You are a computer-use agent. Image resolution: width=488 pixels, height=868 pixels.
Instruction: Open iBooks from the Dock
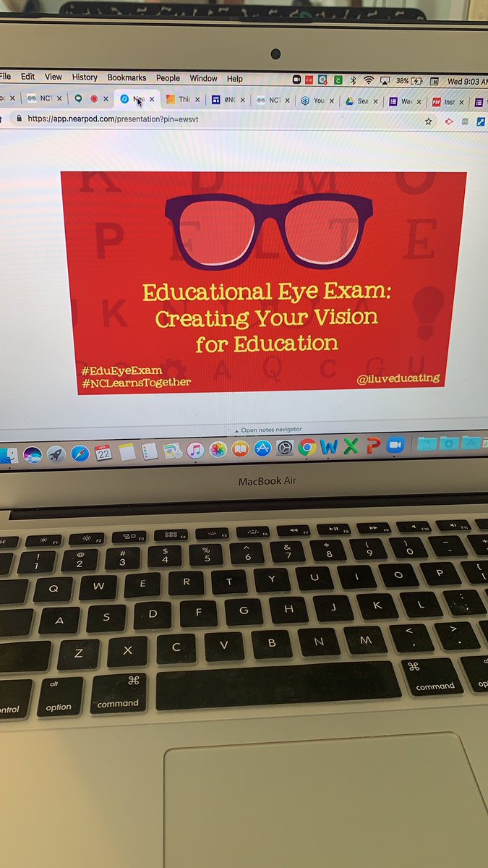240,450
